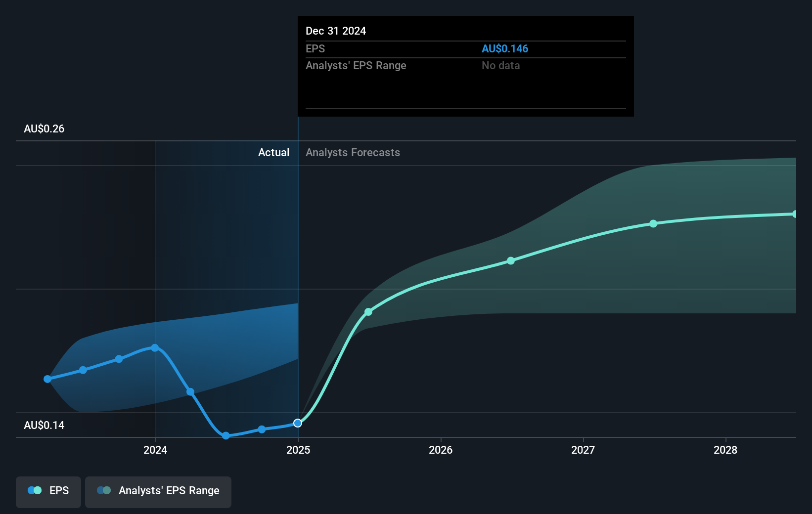
Task: Select the EPS data point at 2024
Action: click(155, 348)
